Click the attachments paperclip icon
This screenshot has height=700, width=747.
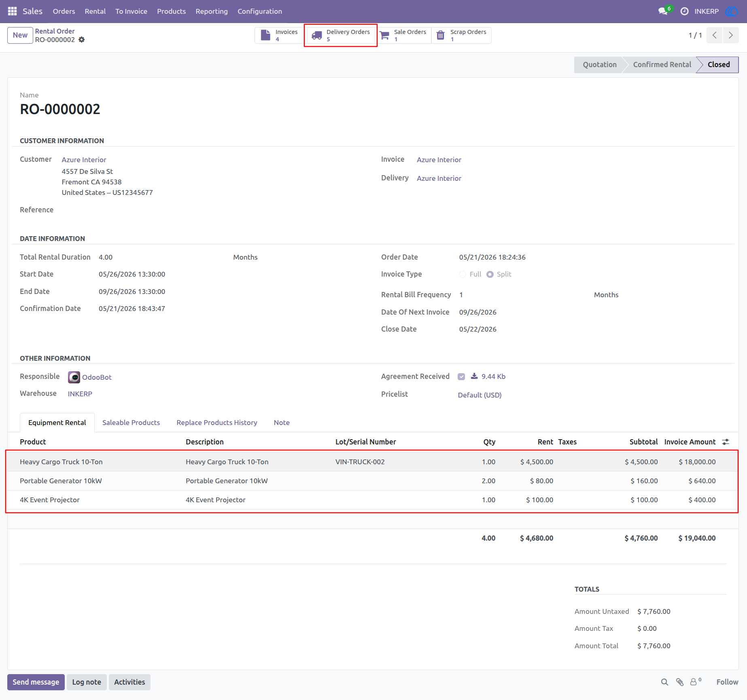click(x=680, y=682)
